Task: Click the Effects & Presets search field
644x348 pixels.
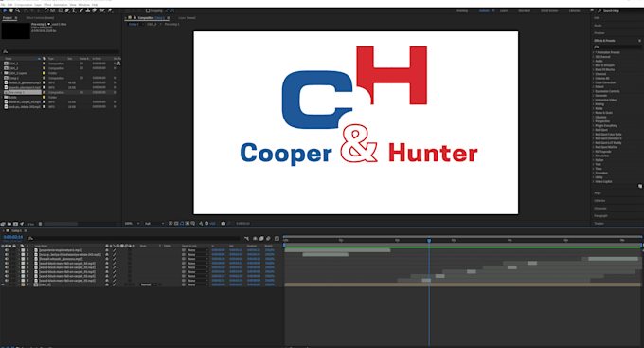Action: point(617,46)
